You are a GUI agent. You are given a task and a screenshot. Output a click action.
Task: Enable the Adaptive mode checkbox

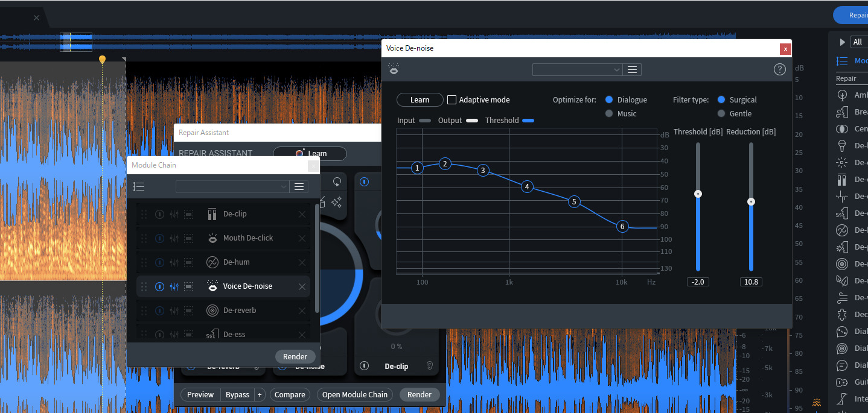pos(452,99)
